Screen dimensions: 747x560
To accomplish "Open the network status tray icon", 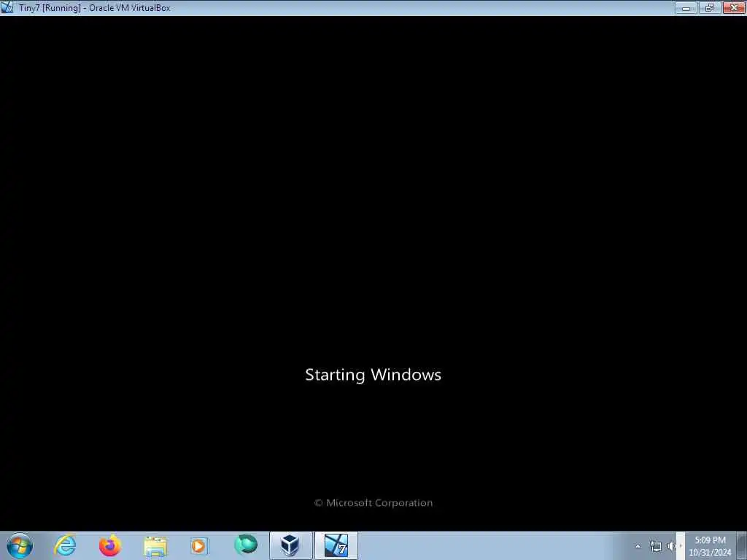I will click(x=656, y=547).
